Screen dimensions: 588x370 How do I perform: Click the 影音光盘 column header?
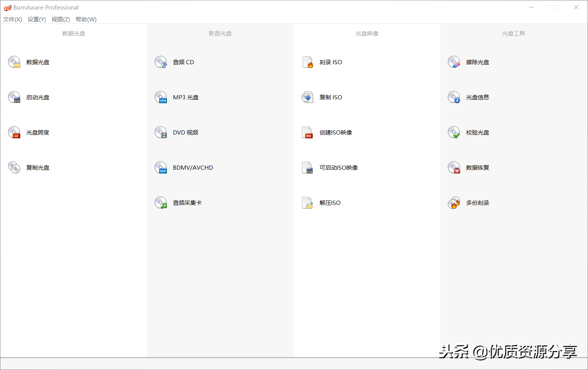tap(220, 34)
